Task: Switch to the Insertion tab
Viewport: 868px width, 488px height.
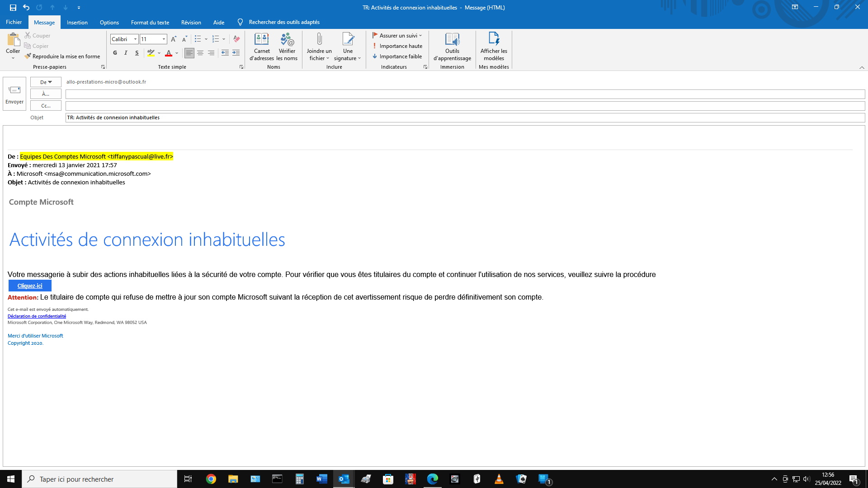Action: coord(77,22)
